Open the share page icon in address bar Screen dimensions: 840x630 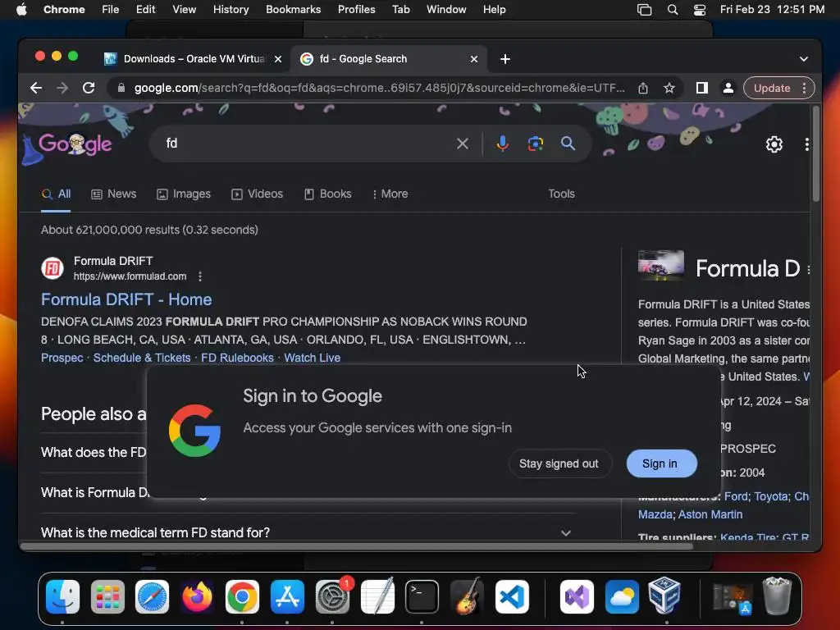click(x=643, y=88)
